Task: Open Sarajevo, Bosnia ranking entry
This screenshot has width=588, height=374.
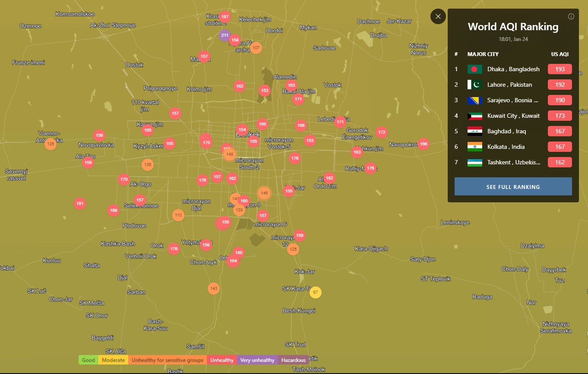Action: pyautogui.click(x=512, y=100)
